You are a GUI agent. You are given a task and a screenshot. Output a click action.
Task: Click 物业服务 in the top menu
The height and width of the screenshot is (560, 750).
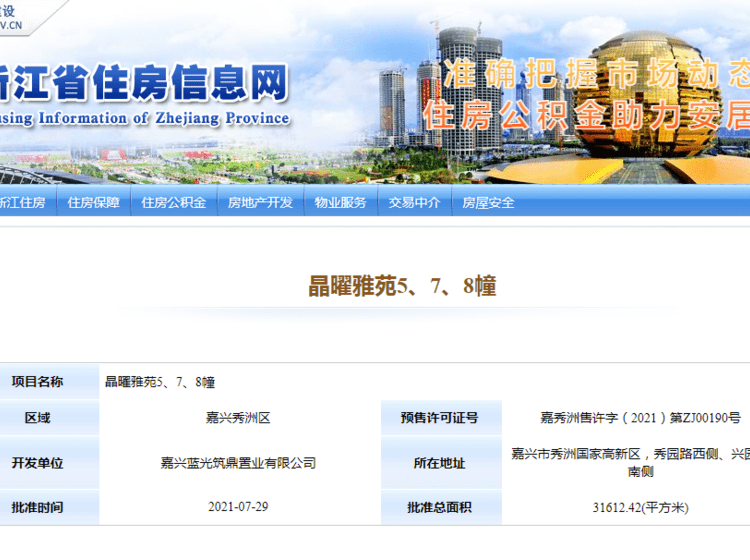click(340, 202)
